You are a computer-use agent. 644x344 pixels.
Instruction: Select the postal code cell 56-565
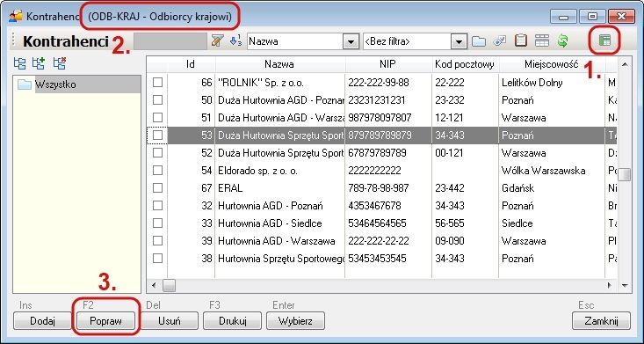(x=465, y=223)
